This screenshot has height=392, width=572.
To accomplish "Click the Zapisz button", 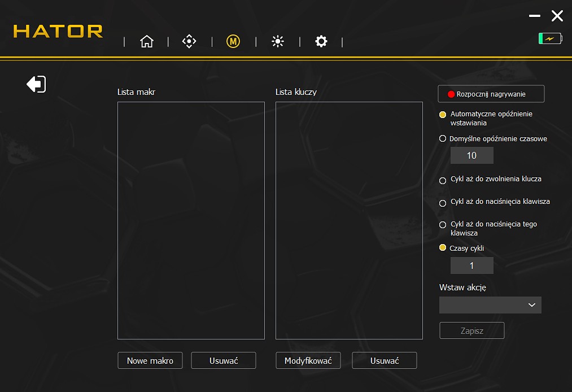I will point(471,330).
